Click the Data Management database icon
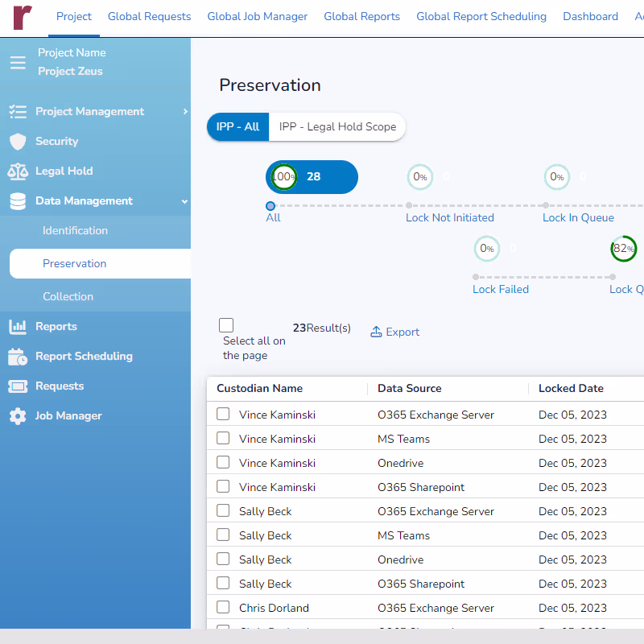This screenshot has height=644, width=644. [18, 201]
